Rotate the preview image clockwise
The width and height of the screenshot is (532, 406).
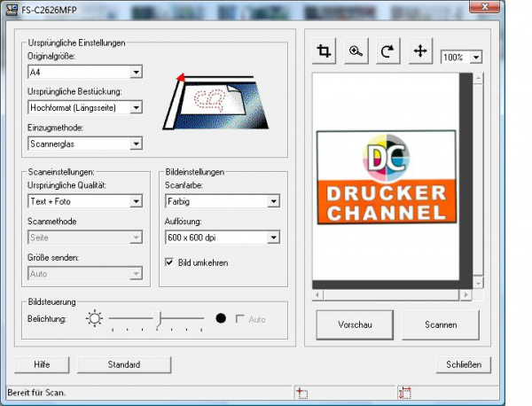pos(388,51)
